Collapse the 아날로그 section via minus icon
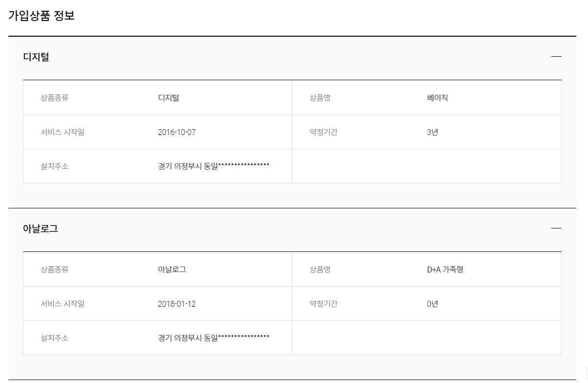The image size is (588, 383). tap(556, 228)
